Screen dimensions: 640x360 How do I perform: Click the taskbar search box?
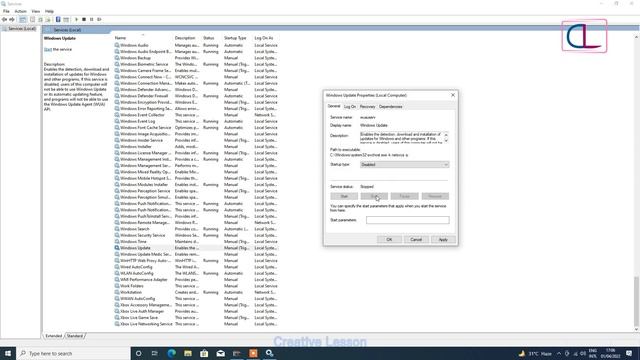pos(73,353)
